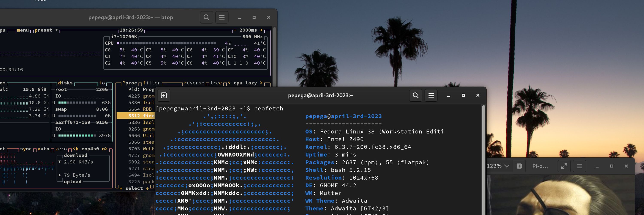The height and width of the screenshot is (215, 644).
Task: Select process row 6664 RDD
Action: coord(136,109)
